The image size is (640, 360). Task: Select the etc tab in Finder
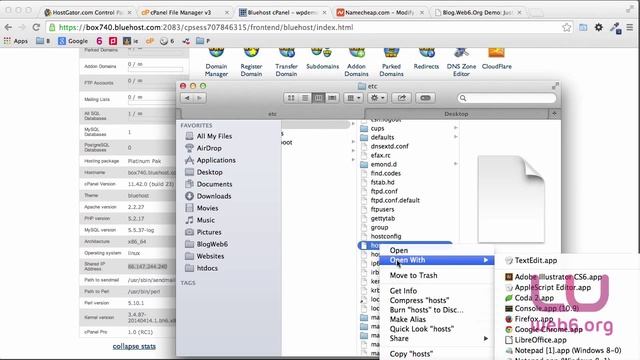pos(272,114)
